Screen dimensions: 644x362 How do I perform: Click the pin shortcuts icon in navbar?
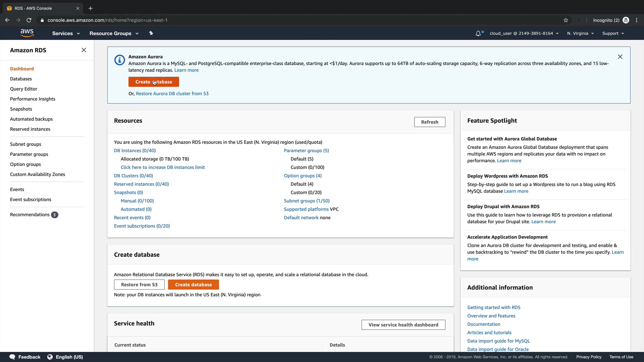tap(151, 33)
